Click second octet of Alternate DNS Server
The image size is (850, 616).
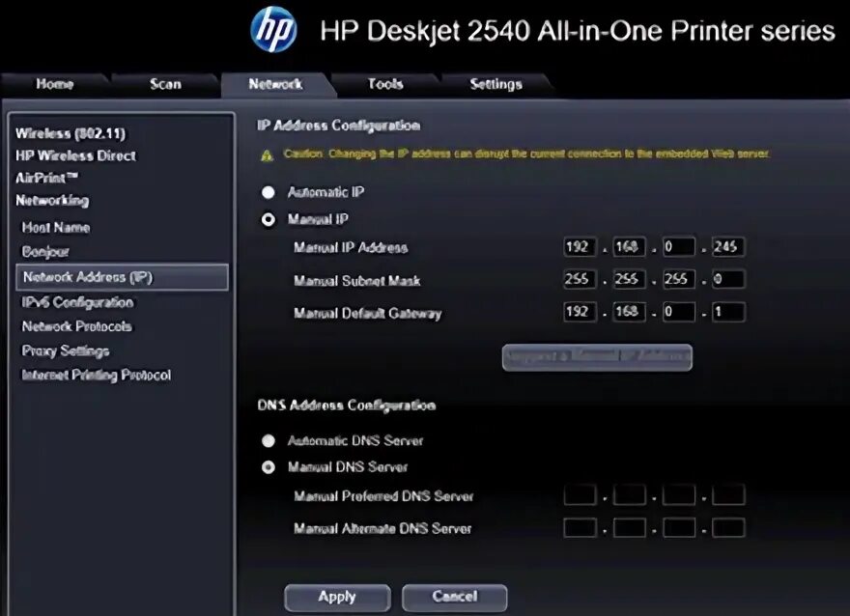(629, 528)
